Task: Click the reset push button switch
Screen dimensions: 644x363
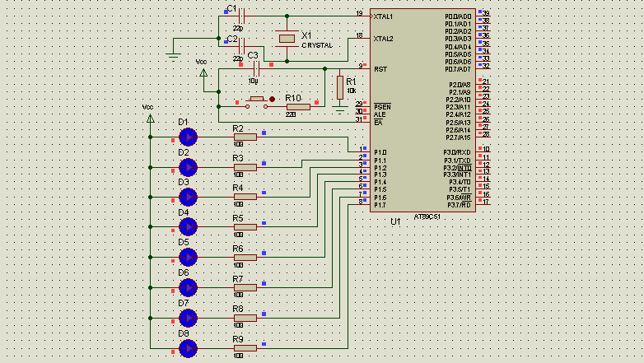Action: 257,103
